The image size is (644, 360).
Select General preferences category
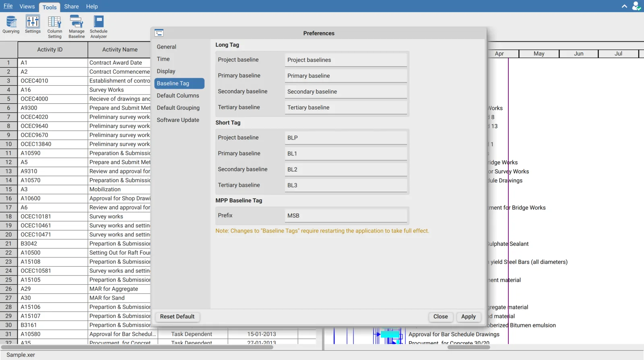click(179, 47)
